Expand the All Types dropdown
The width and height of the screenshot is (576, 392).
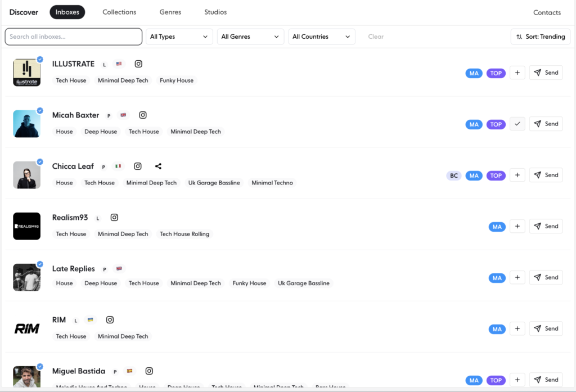tap(179, 37)
